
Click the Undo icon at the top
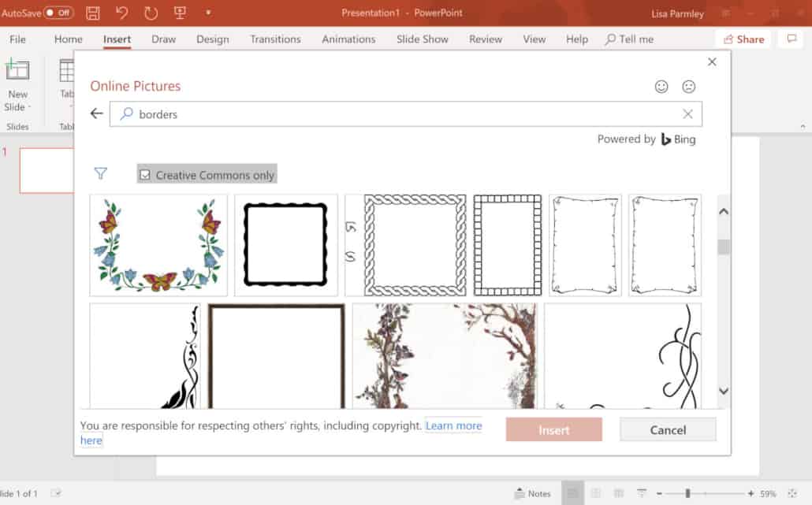coord(121,13)
